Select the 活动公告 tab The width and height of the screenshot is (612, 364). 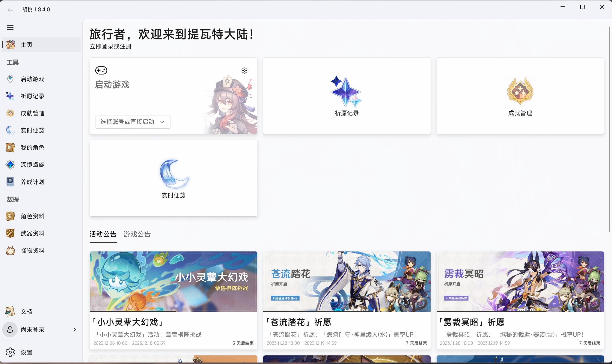103,234
